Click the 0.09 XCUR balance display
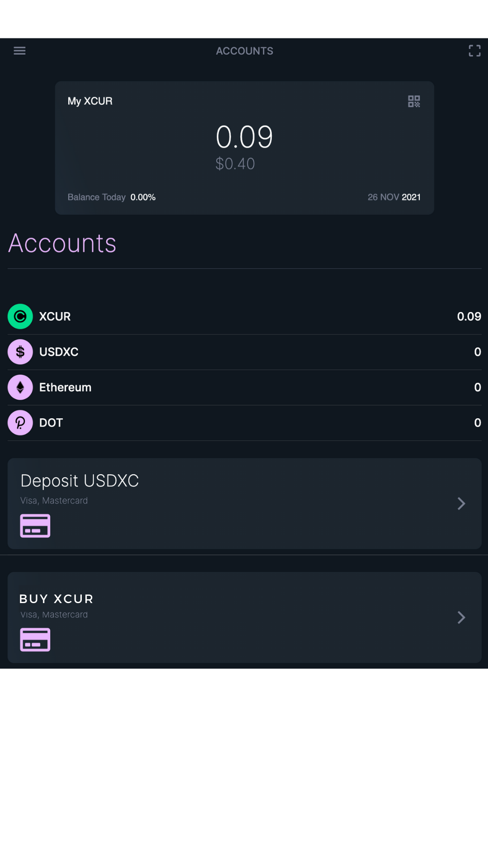 [x=244, y=136]
